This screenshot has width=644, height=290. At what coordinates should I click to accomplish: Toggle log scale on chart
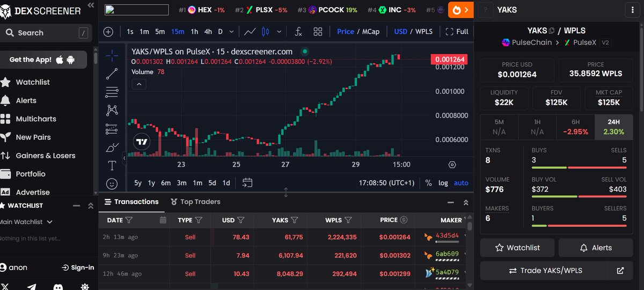tap(443, 183)
